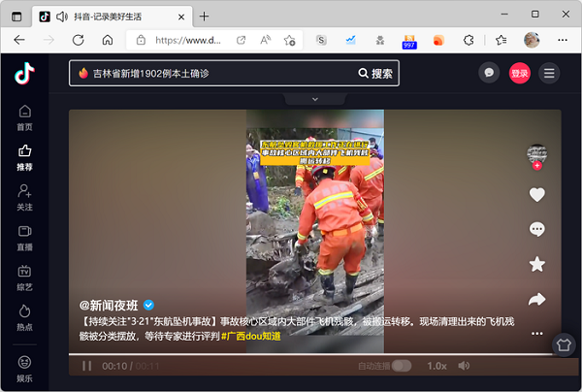Go back in the browser

(19, 40)
